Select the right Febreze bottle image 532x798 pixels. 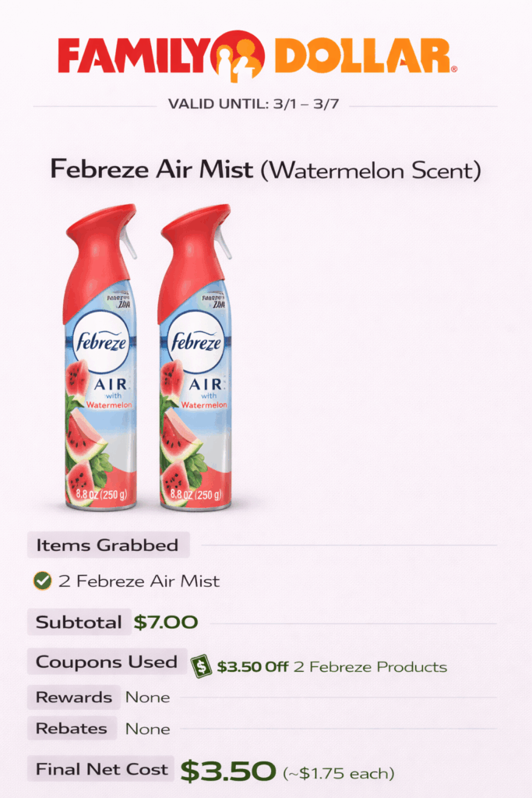tap(195, 357)
